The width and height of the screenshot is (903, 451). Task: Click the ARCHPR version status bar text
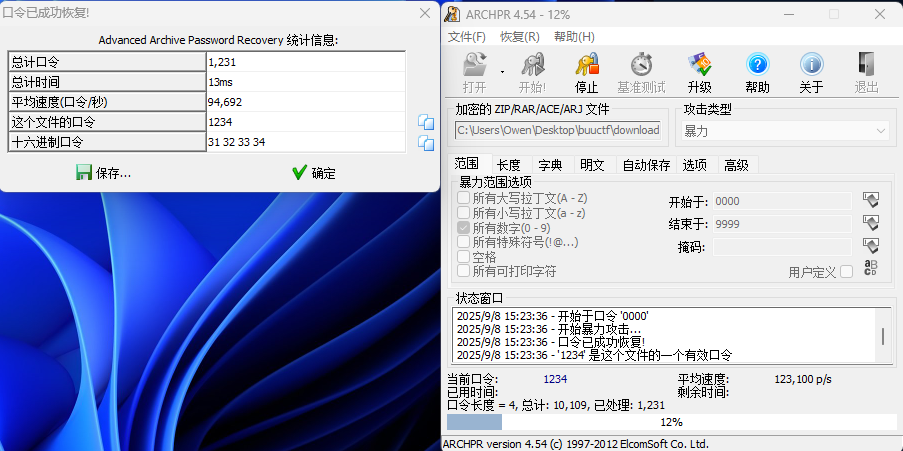pyautogui.click(x=576, y=444)
